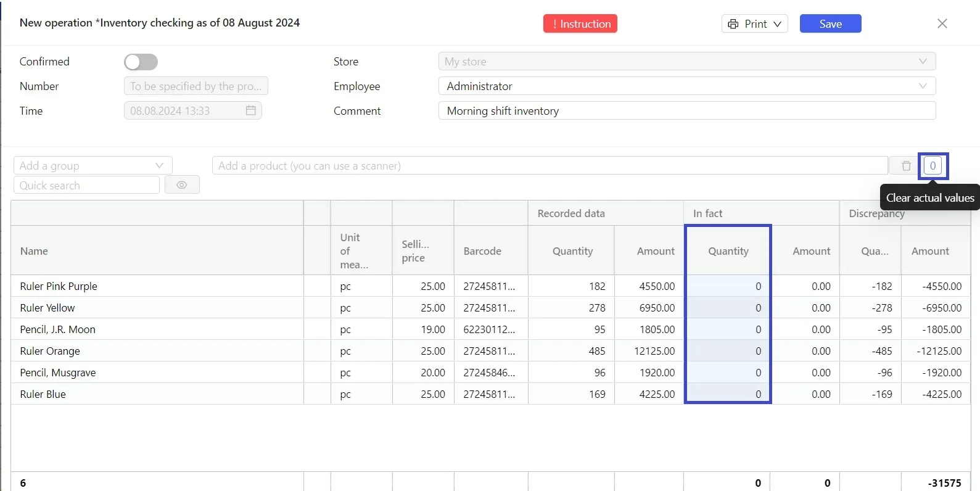
Task: Click the trash delete icon
Action: coord(906,166)
